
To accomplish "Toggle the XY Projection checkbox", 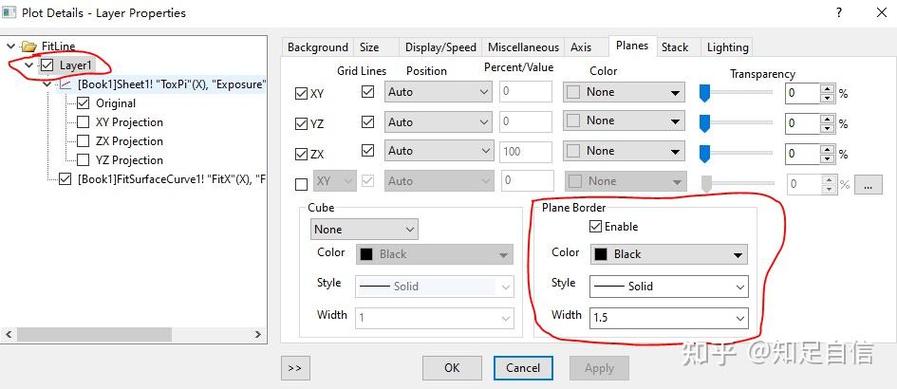I will 84,122.
